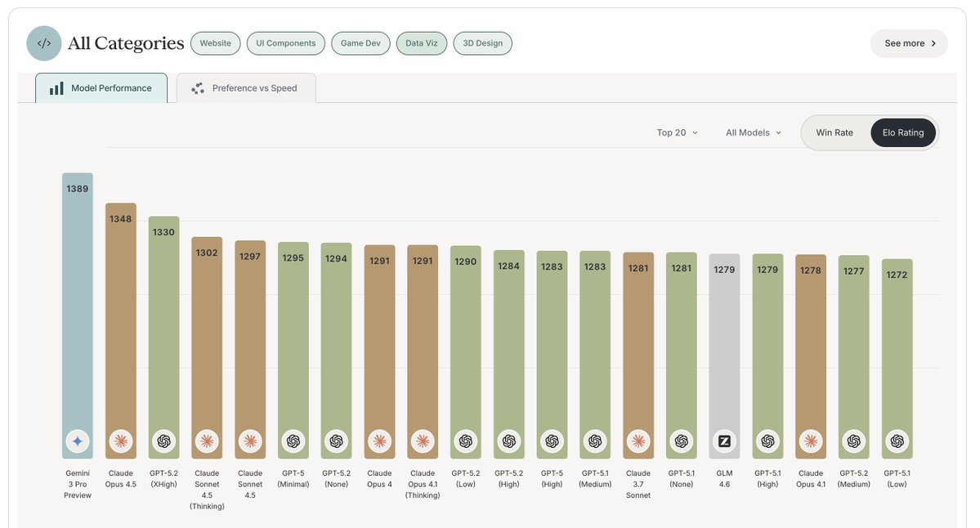Click the OpenAI icon under GPT-5.1 (Low)

(x=897, y=441)
